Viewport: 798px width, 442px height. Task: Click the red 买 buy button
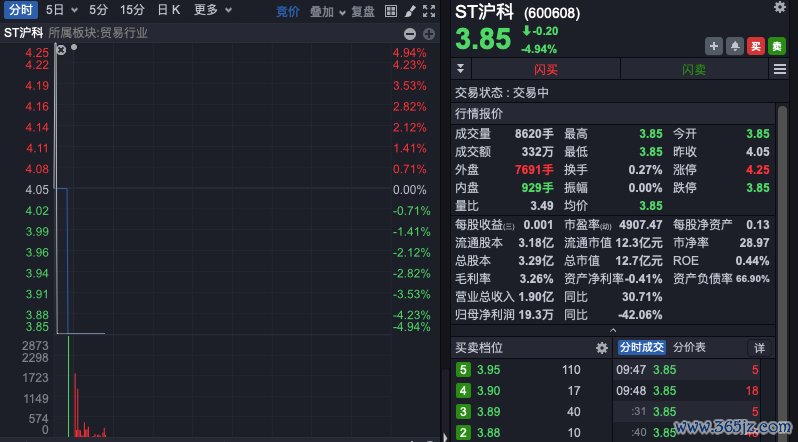tap(756, 46)
